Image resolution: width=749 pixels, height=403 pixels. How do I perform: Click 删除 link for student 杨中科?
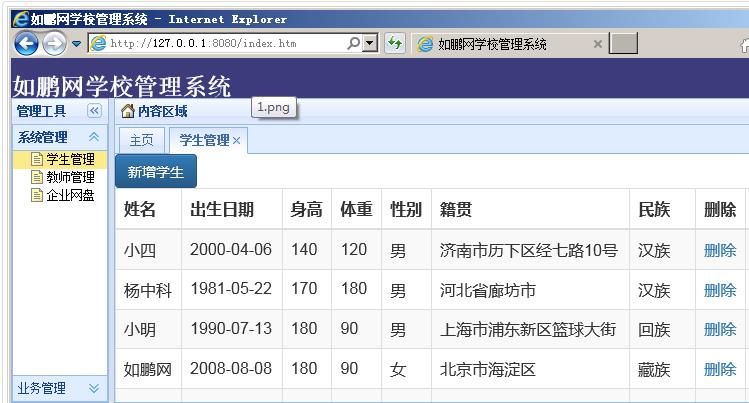(719, 290)
